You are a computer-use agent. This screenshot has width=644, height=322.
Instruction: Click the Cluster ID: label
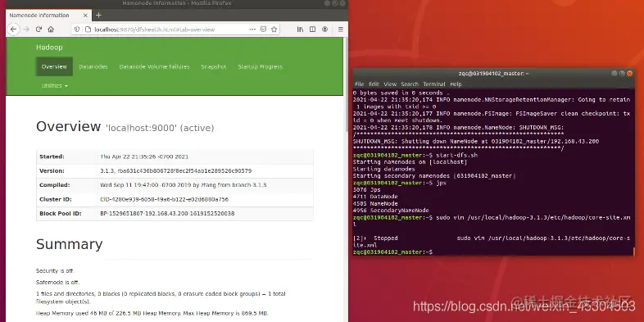pos(56,199)
